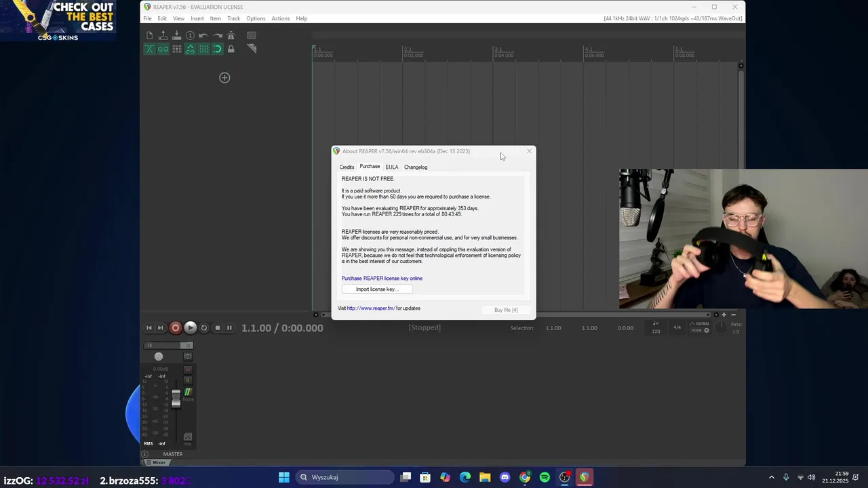Open the Insert menu

pyautogui.click(x=197, y=18)
